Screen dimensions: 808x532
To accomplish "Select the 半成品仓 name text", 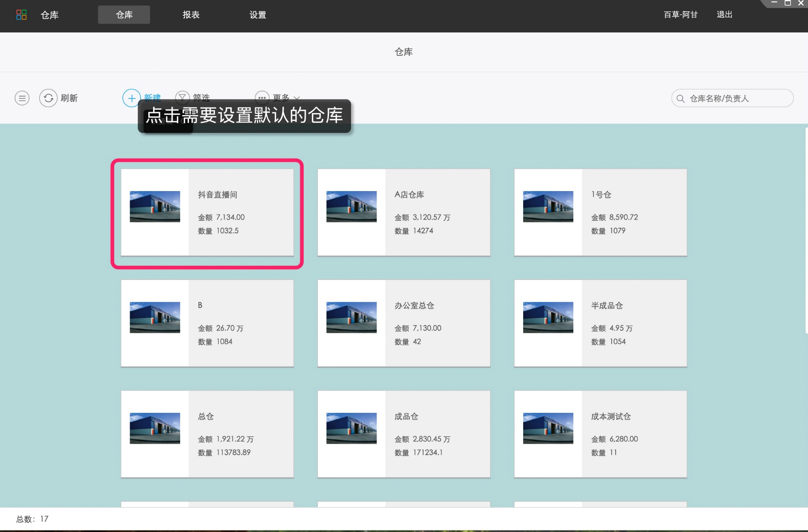I will [607, 305].
